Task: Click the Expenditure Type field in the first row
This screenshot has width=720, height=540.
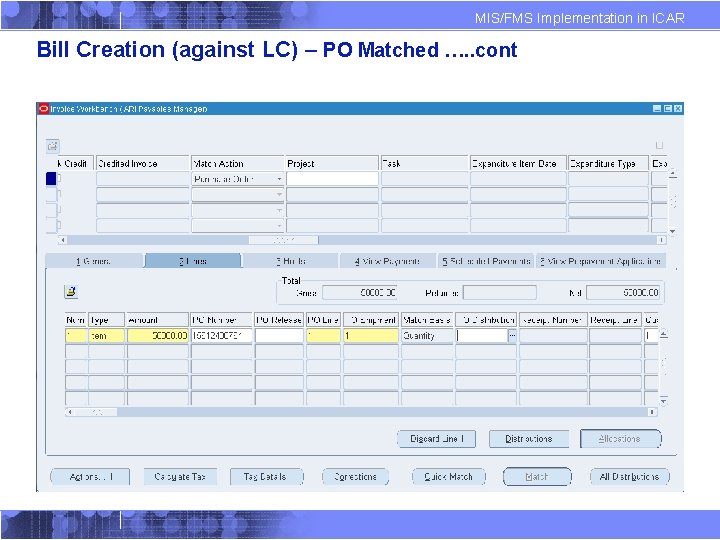Action: [608, 179]
